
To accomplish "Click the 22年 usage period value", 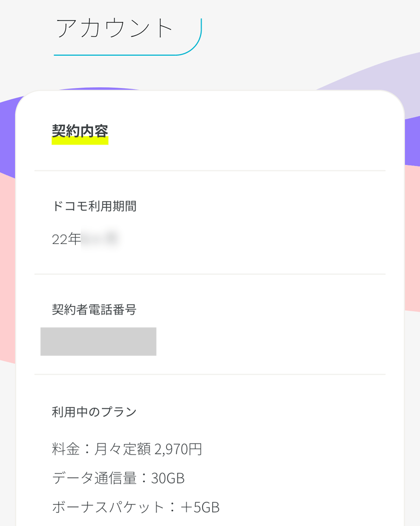I will coord(66,239).
